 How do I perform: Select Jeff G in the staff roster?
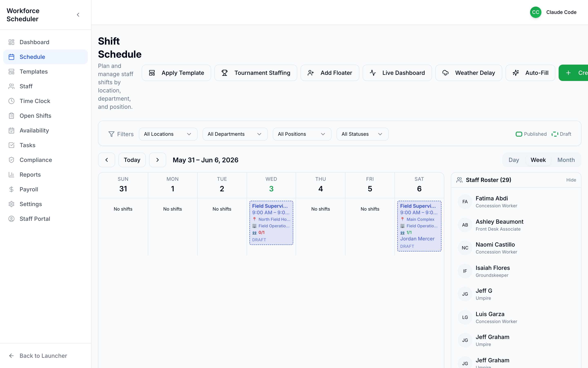(516, 294)
